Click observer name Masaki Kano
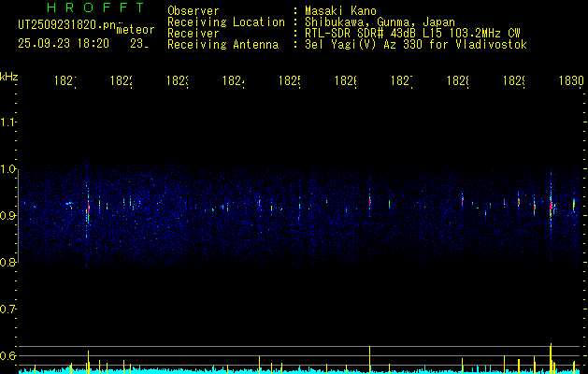 [x=340, y=10]
